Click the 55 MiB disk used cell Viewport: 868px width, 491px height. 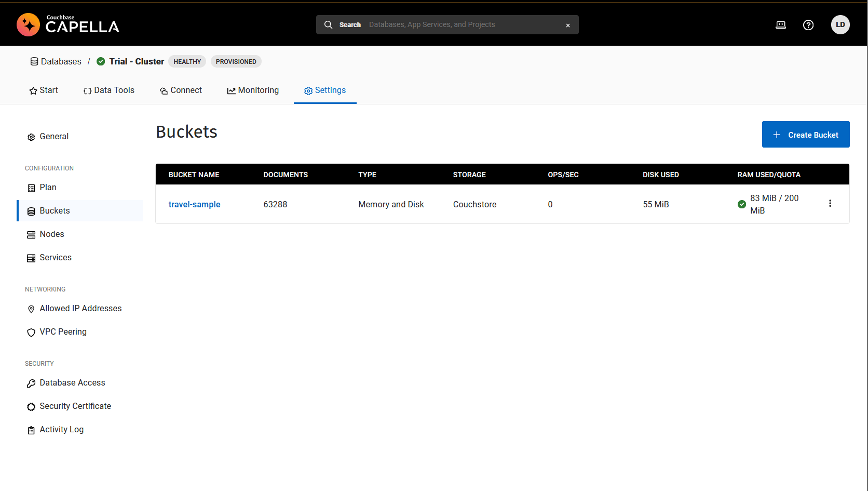pos(656,205)
